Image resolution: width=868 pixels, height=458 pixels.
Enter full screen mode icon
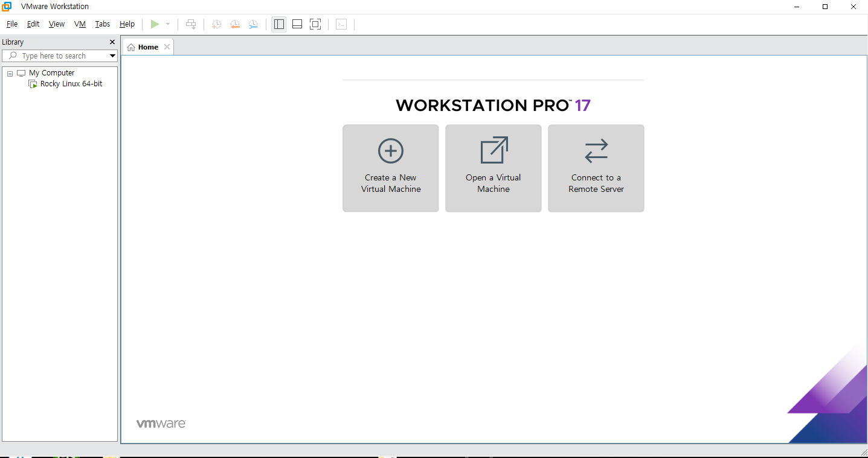315,24
